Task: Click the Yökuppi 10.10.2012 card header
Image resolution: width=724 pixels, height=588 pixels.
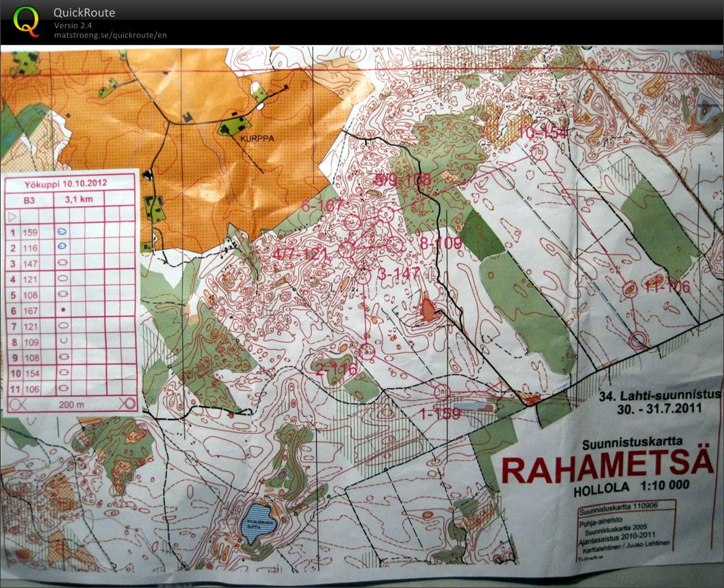Action: (x=68, y=184)
